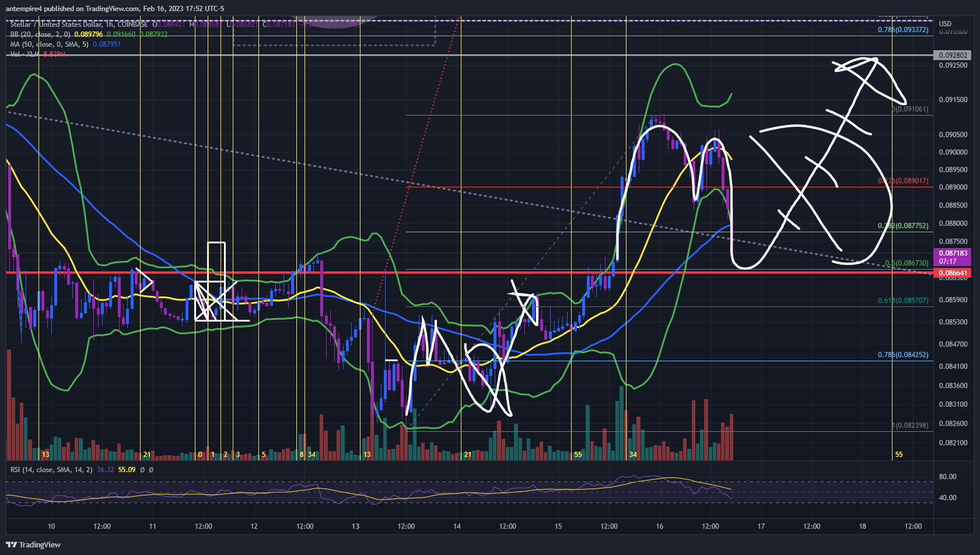Click the yellow 0.089796 BB basis value
This screenshot has height=555, width=980.
point(89,34)
